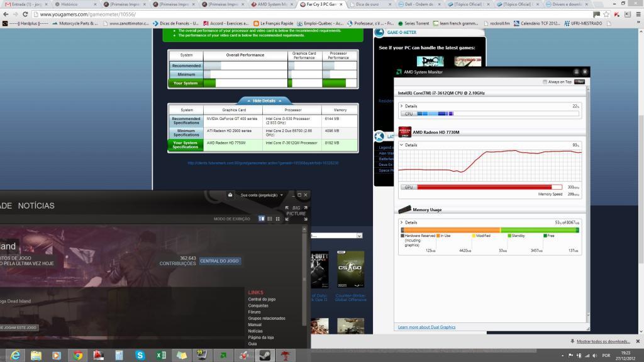Image resolution: width=644 pixels, height=362 pixels.
Task: Click the Counter-Strike GO game thumbnail
Action: [x=350, y=269]
